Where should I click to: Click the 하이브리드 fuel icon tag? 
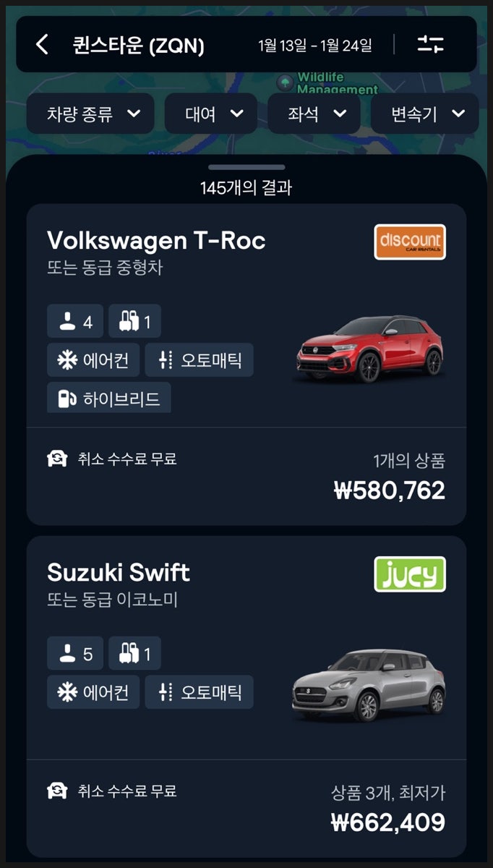click(x=109, y=398)
